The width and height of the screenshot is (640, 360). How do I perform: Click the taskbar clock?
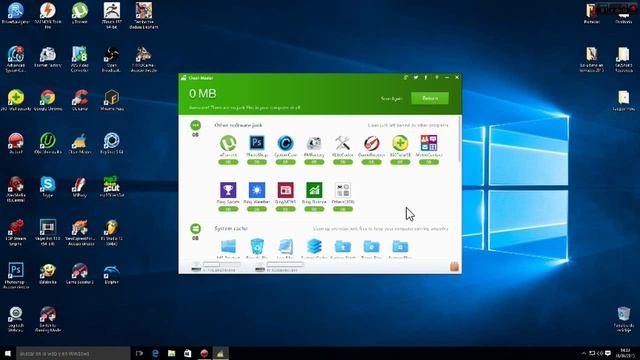625,353
